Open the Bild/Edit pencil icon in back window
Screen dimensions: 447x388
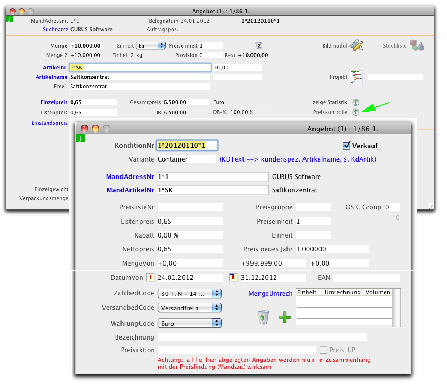[x=357, y=45]
